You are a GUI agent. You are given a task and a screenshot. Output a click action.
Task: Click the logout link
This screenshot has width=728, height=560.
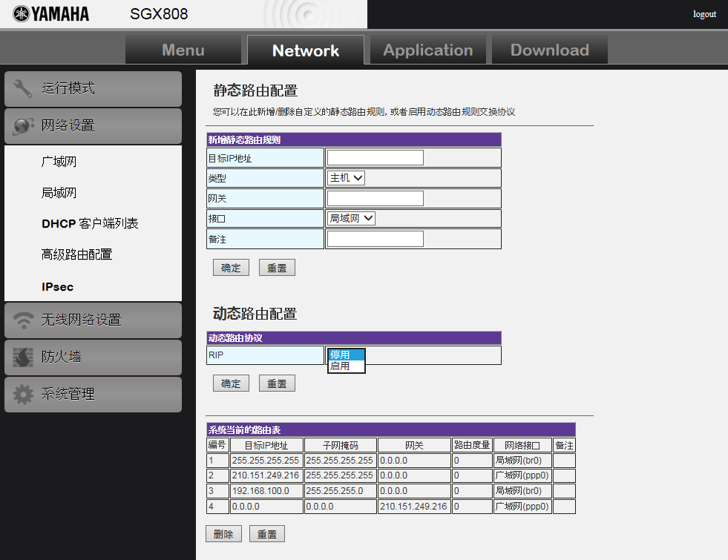[x=704, y=14]
